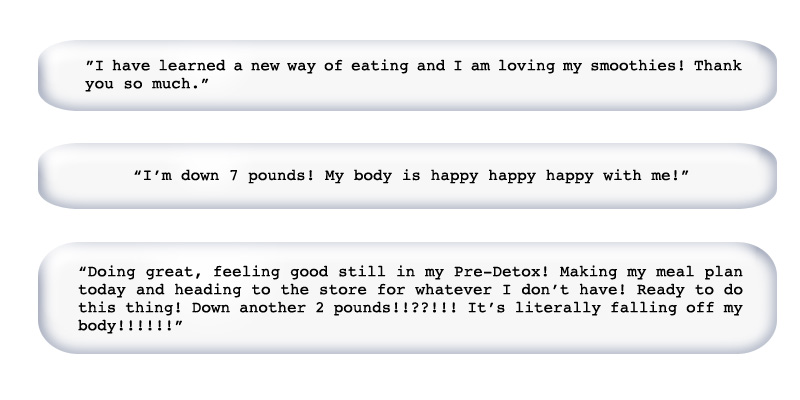Click the text "I'm down 7 pounds!"
800x400 pixels.
[219, 176]
